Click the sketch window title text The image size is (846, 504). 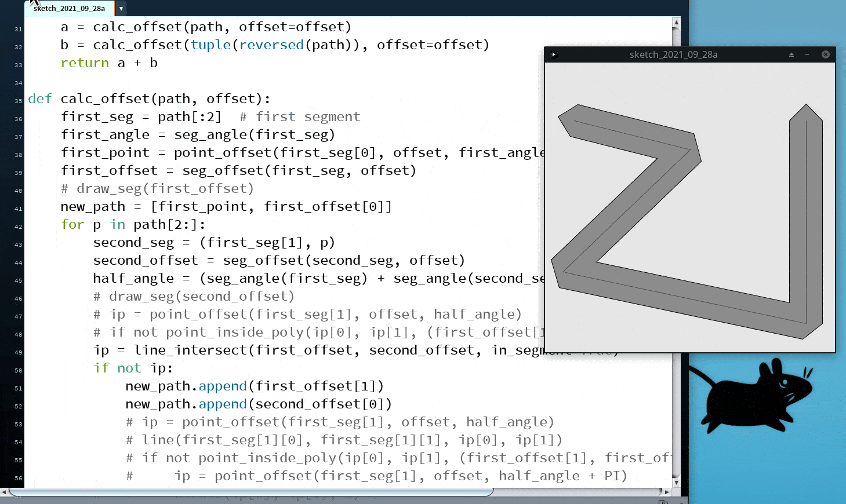tap(673, 54)
